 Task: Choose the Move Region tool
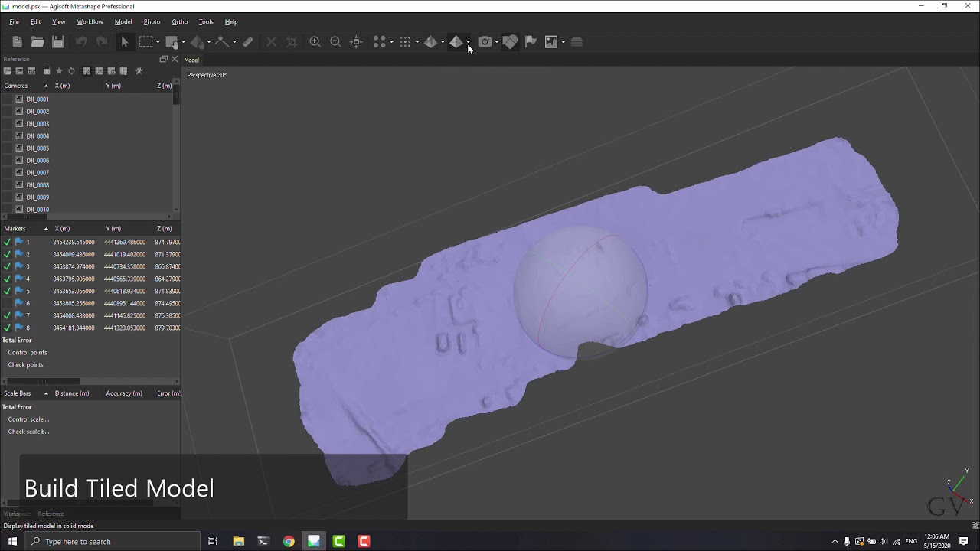click(x=171, y=42)
